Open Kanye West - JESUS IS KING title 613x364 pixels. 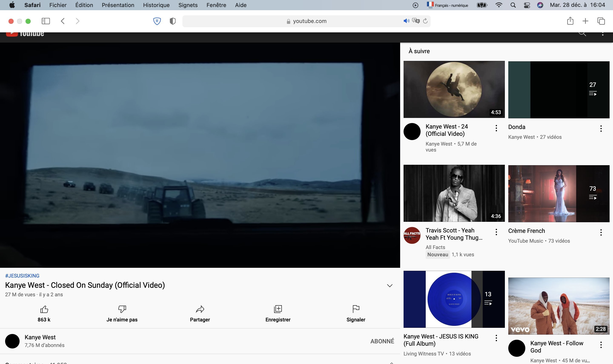(441, 340)
